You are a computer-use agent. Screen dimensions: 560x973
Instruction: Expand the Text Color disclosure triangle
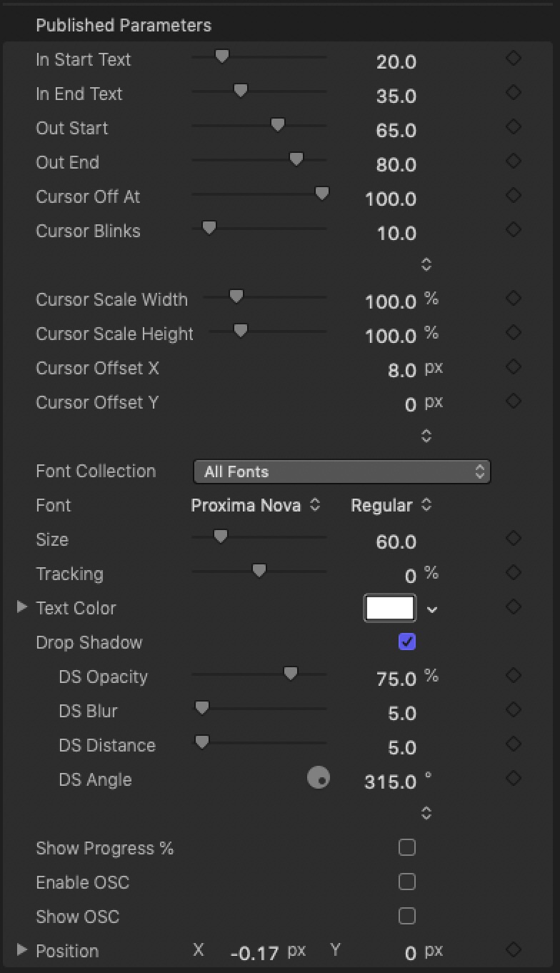tap(22, 607)
